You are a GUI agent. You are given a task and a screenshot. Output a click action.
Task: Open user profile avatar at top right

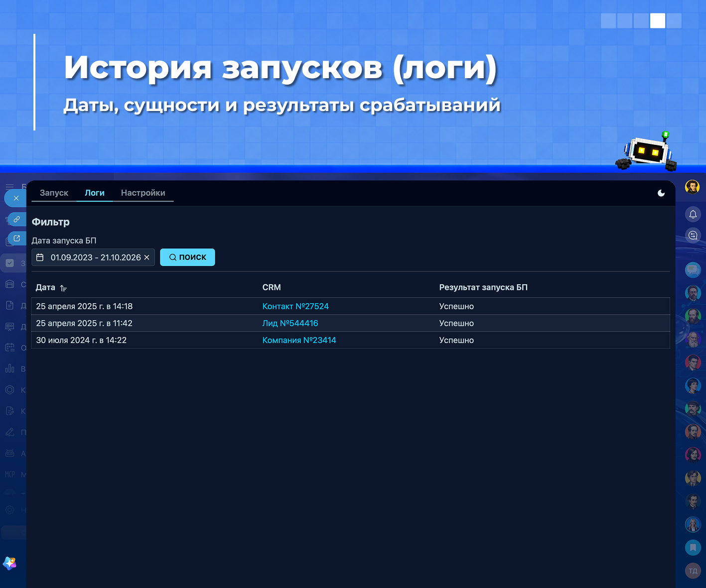tap(692, 187)
